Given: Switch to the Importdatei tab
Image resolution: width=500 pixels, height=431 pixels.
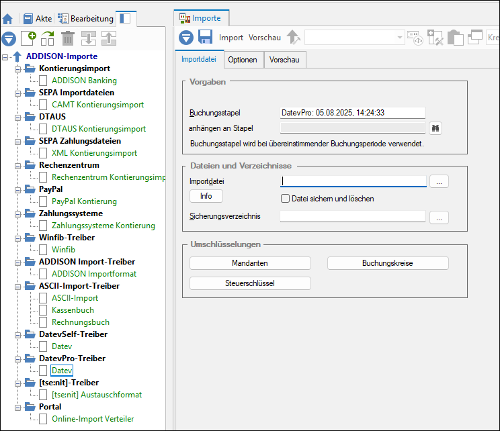Looking at the screenshot, I should 199,59.
